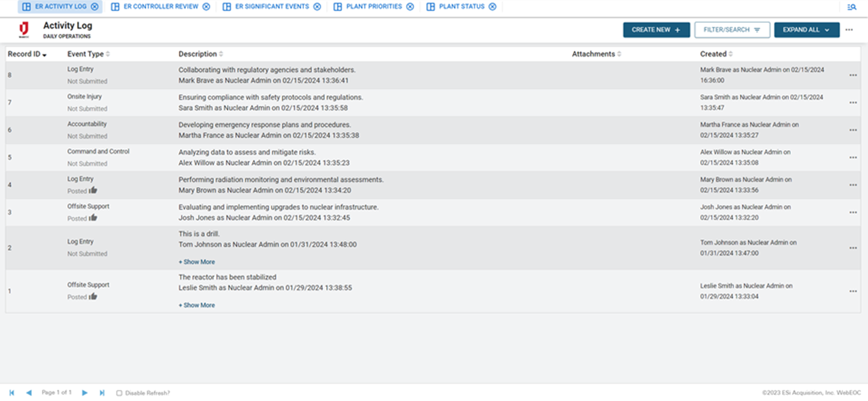Open the Filter/Search panel
Image resolution: width=868 pixels, height=401 pixels.
(732, 30)
